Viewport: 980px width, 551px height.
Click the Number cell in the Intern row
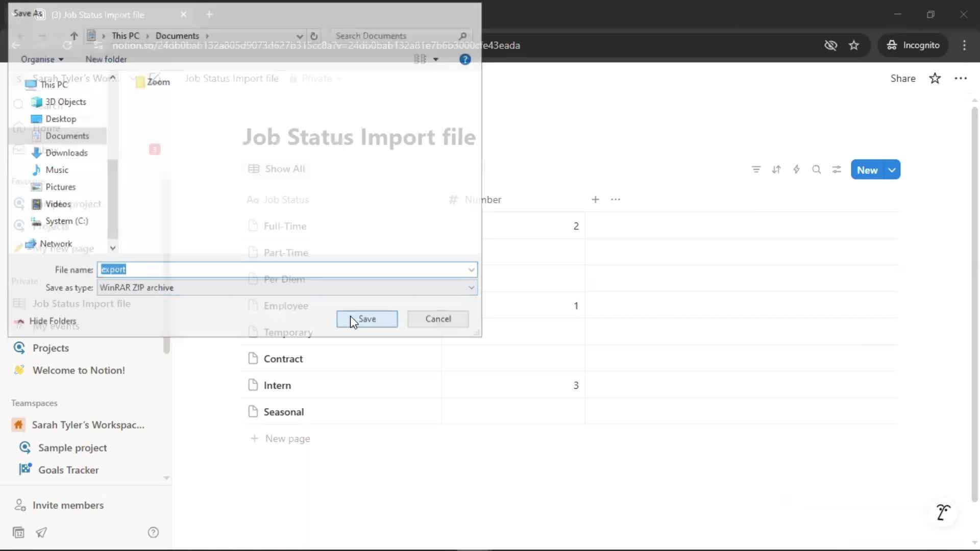pos(513,385)
